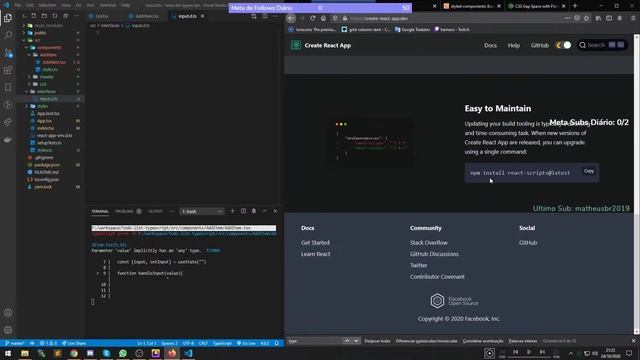Add a new terminal with plus icon

click(232, 211)
